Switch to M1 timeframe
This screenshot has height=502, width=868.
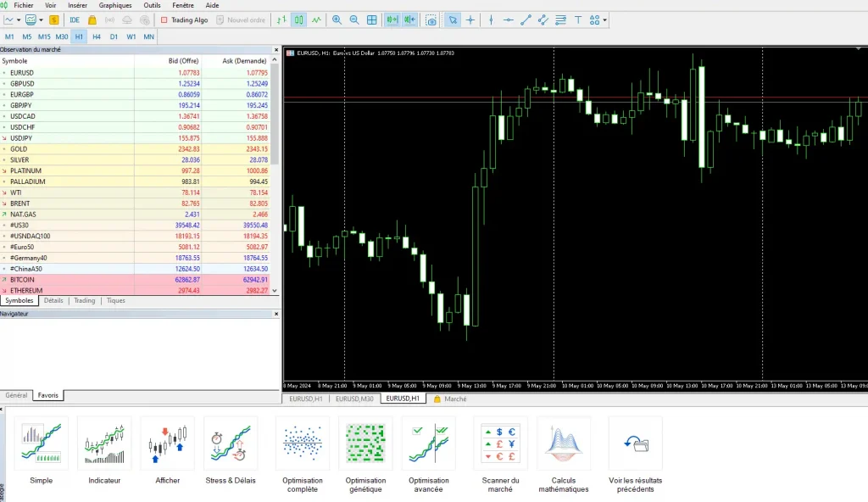pyautogui.click(x=9, y=36)
